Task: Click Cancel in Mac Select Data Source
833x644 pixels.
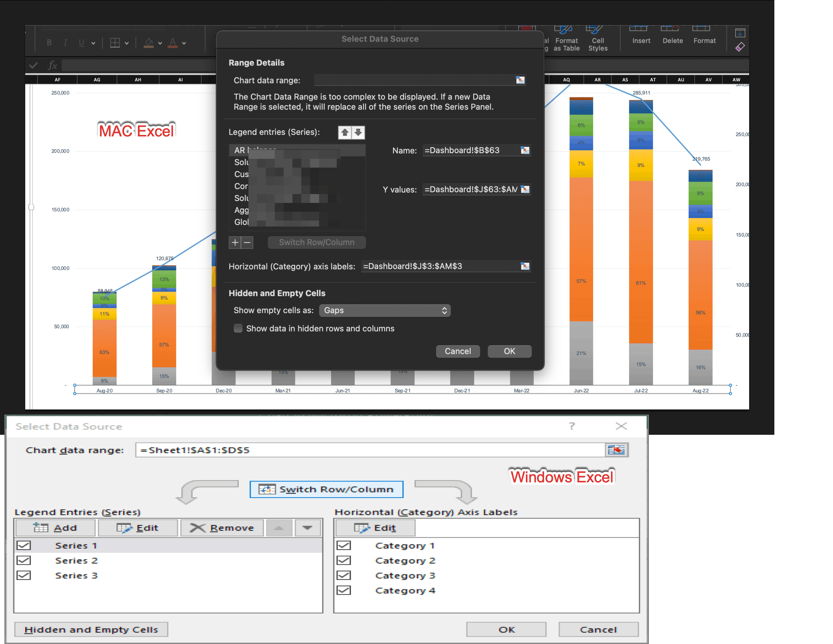Action: pyautogui.click(x=458, y=351)
